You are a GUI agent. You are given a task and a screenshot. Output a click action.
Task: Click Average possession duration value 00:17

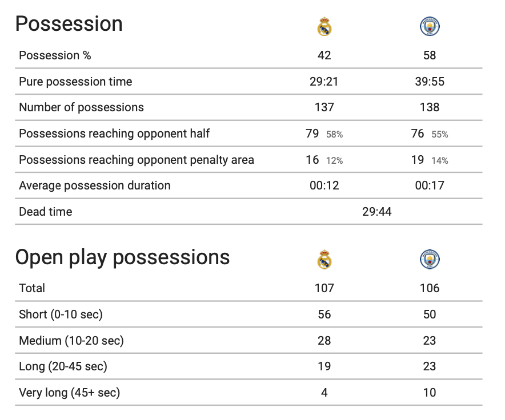click(430, 185)
